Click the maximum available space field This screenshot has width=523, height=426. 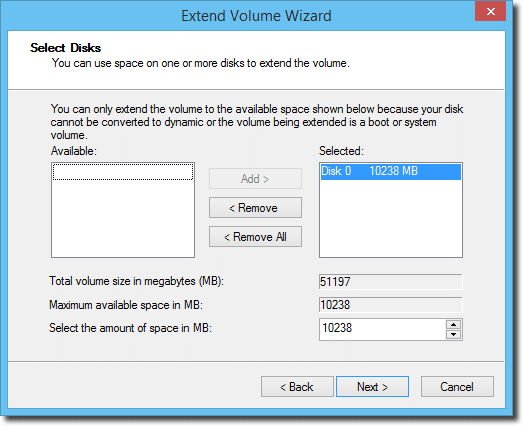[x=391, y=305]
